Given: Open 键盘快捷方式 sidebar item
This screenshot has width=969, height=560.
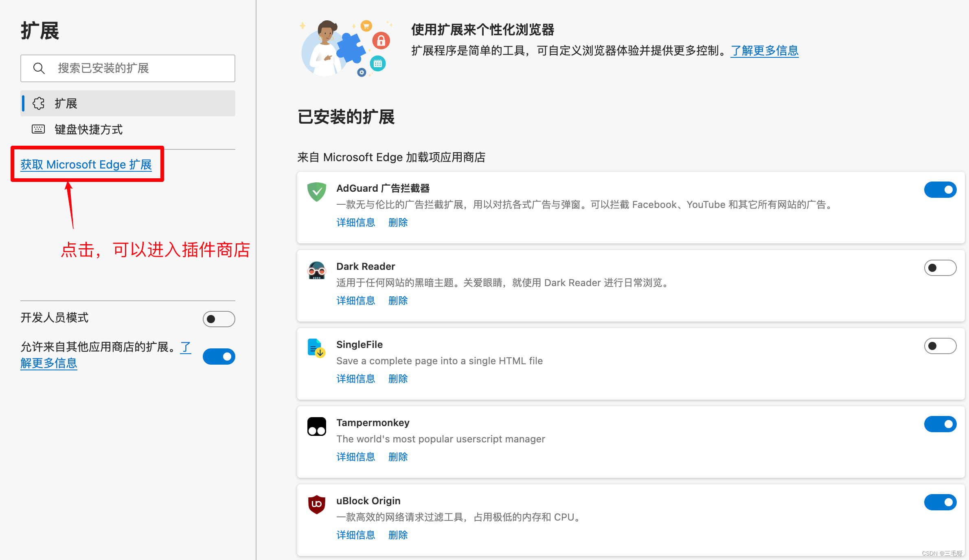Looking at the screenshot, I should click(88, 129).
